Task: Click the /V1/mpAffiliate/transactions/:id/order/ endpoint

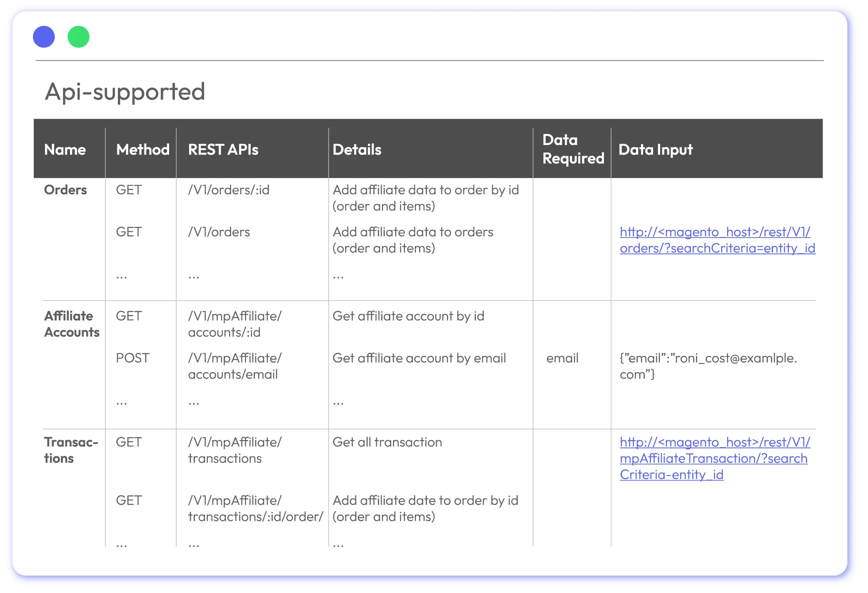Action: (255, 508)
